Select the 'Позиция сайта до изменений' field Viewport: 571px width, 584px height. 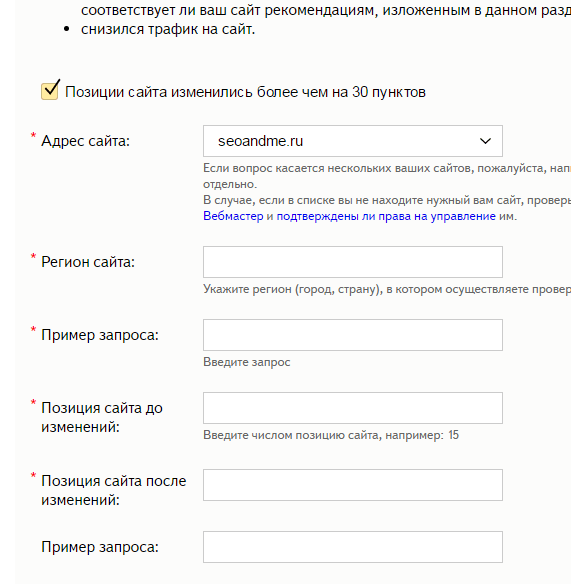click(x=353, y=408)
